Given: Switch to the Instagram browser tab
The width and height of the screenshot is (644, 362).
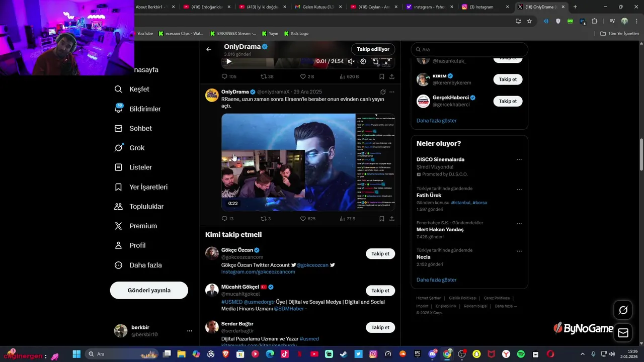Looking at the screenshot, I should click(x=485, y=7).
